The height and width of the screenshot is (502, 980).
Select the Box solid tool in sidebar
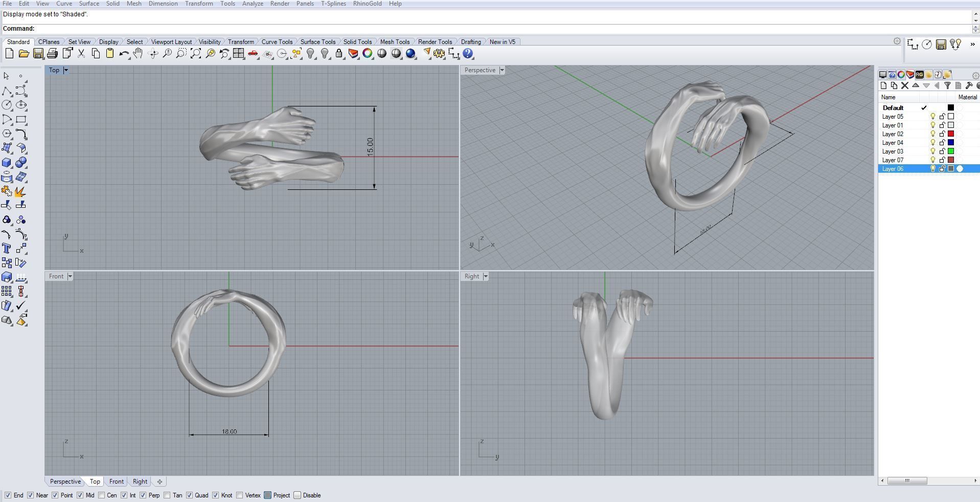7,163
